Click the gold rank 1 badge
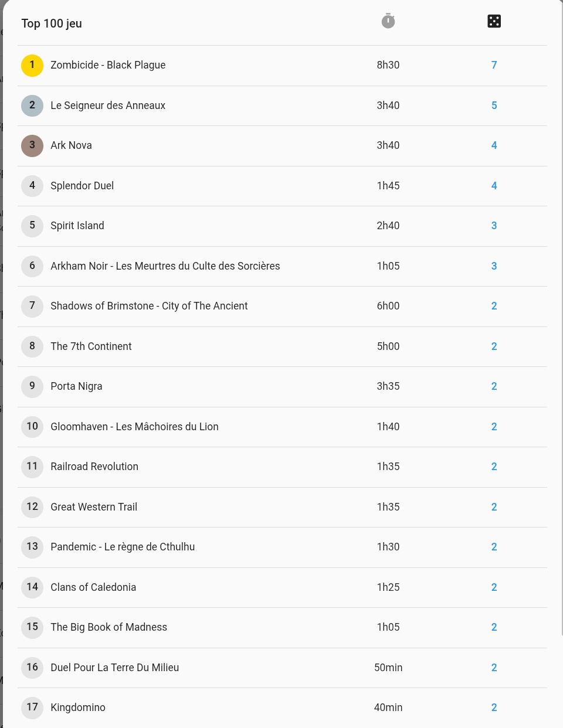This screenshot has width=563, height=728. point(32,65)
